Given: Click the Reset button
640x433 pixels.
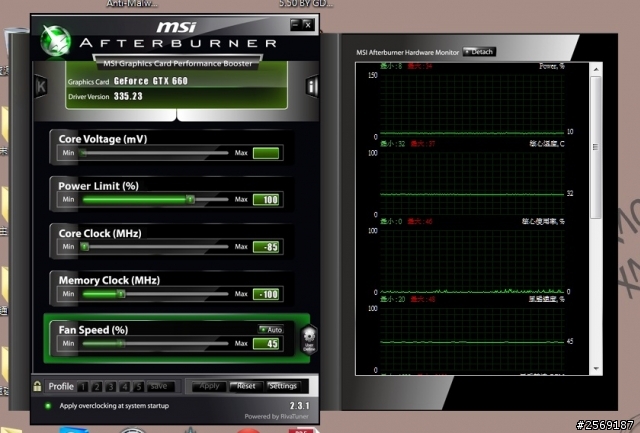Looking at the screenshot, I should click(246, 386).
